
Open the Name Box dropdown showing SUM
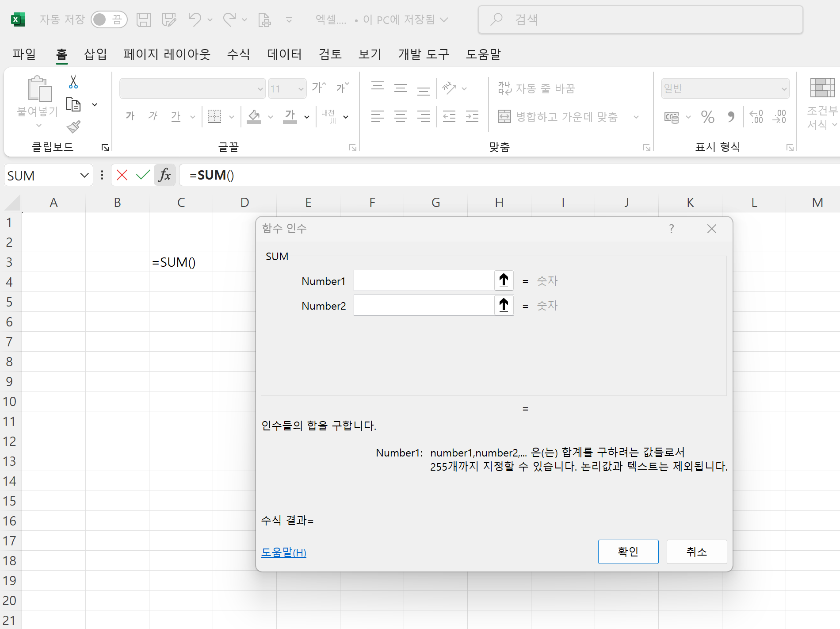pyautogui.click(x=84, y=176)
